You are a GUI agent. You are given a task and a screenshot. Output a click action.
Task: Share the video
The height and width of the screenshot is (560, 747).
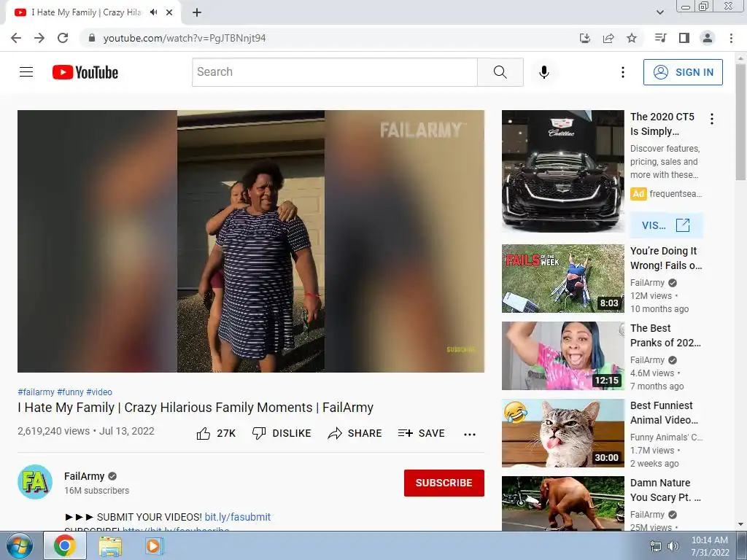pyautogui.click(x=355, y=433)
